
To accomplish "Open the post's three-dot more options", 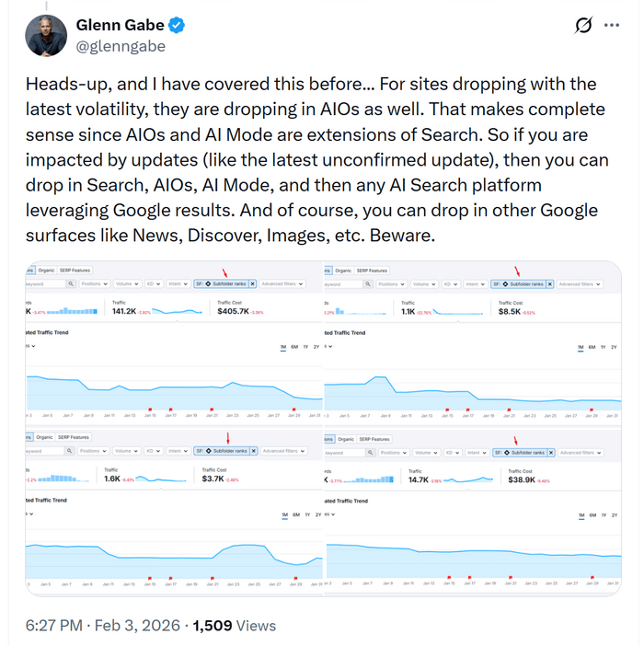I will pyautogui.click(x=612, y=25).
